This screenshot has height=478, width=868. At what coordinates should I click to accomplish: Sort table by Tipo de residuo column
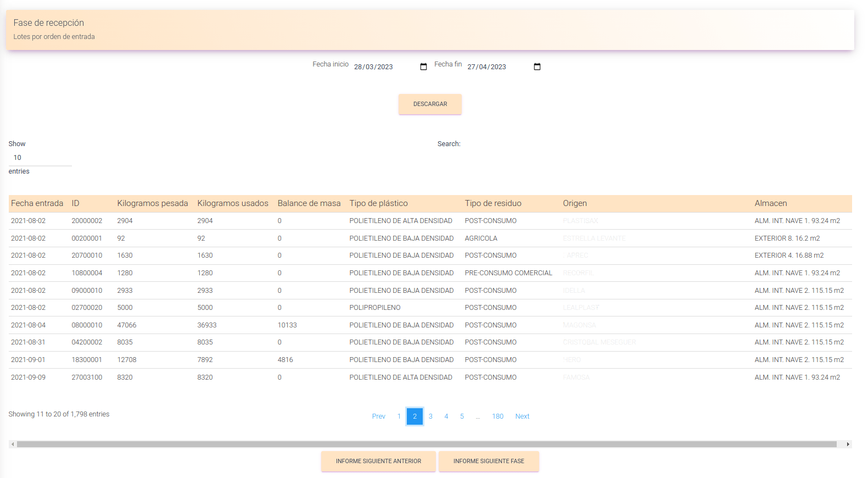click(492, 203)
